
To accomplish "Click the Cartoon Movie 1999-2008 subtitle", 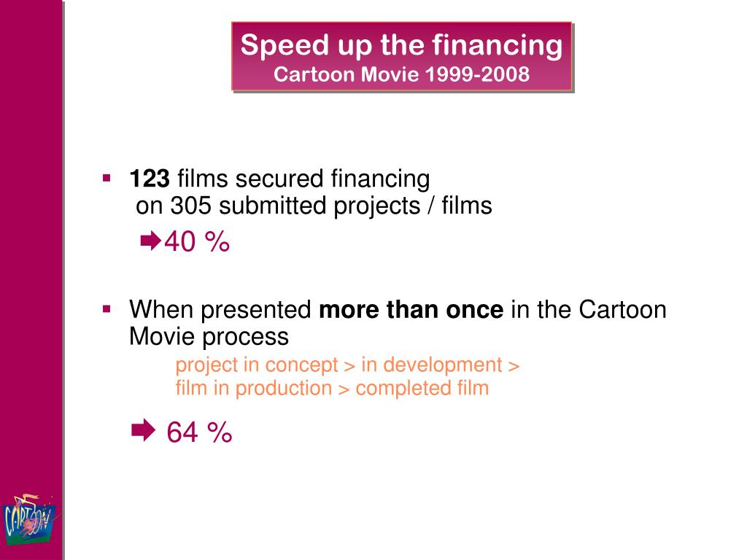I will (x=401, y=74).
